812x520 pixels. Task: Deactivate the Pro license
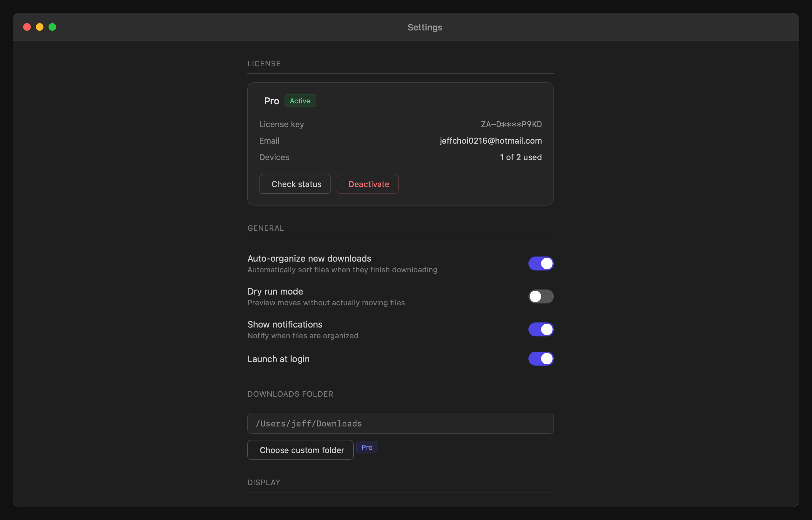367,184
